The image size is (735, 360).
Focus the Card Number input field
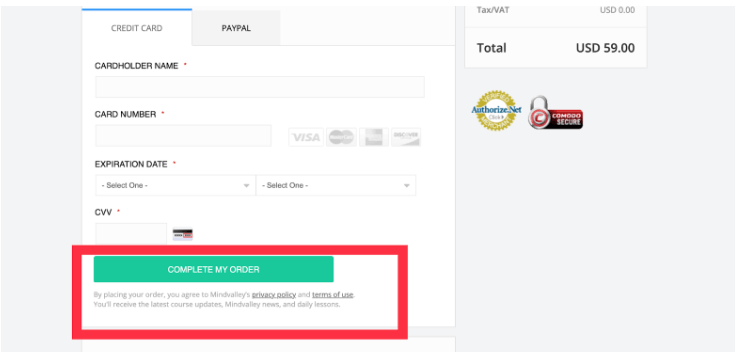click(x=183, y=136)
